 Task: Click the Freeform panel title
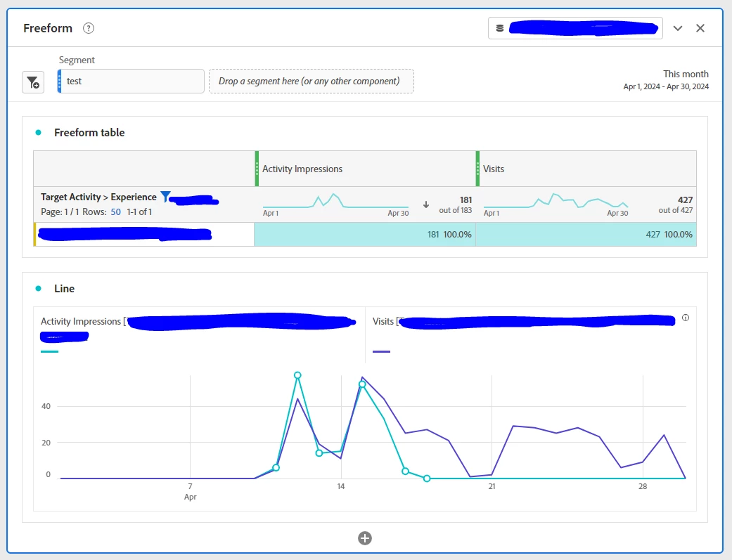[x=48, y=29]
